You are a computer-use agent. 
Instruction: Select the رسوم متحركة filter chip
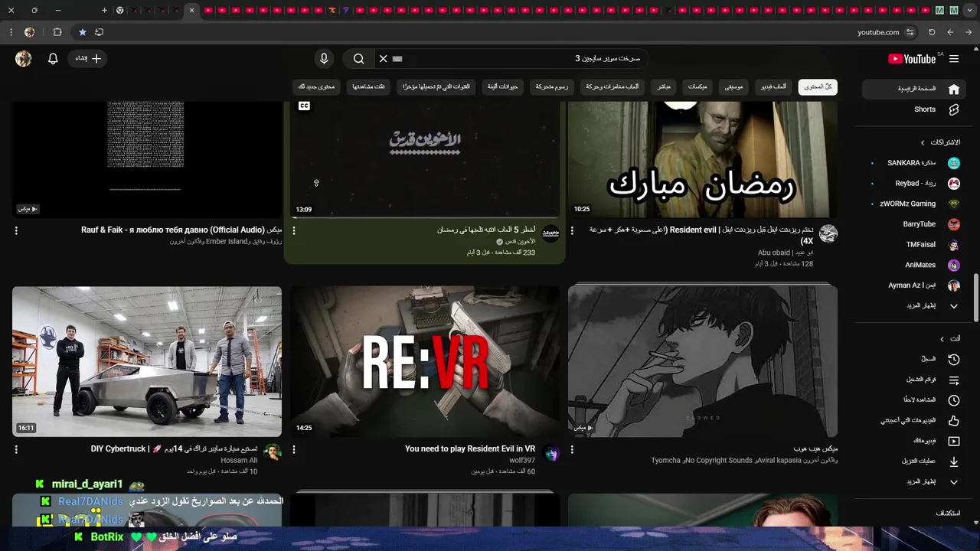[552, 87]
